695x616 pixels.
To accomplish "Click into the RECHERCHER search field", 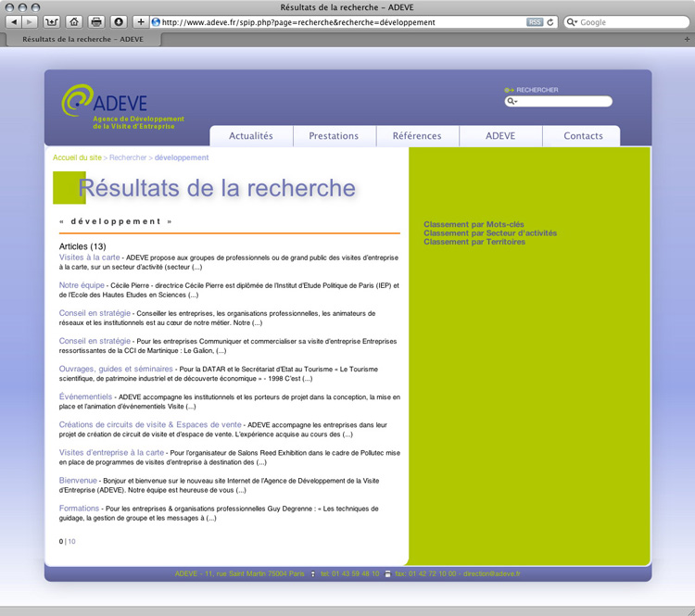I will click(x=559, y=102).
